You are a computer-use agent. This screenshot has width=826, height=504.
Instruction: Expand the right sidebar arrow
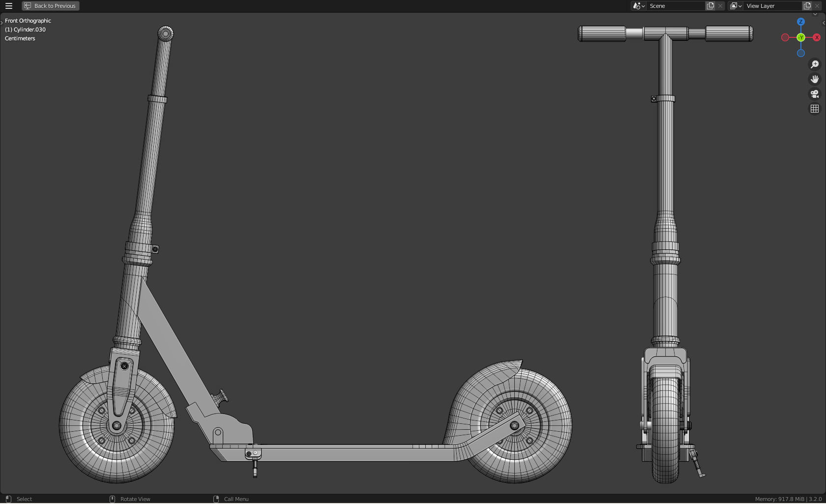(824, 23)
